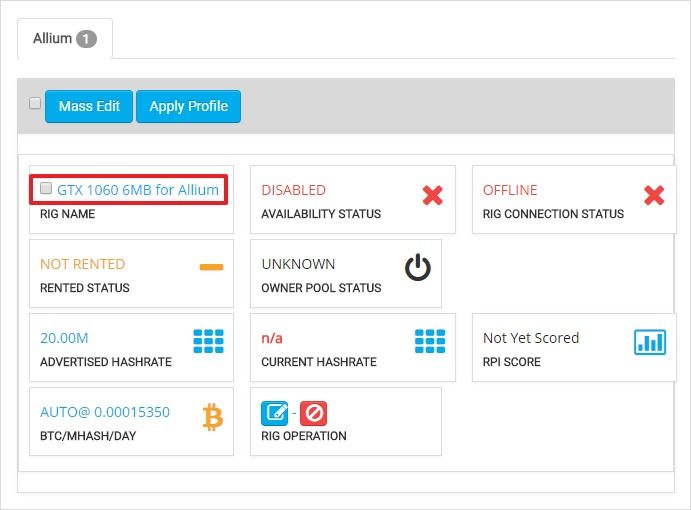
Task: Click the red disable rig icon
Action: point(314,413)
